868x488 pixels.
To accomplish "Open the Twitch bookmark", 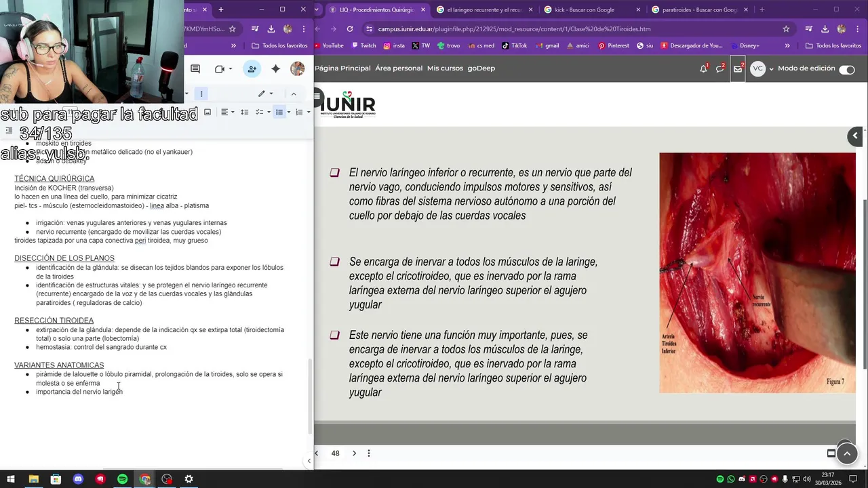I will pyautogui.click(x=363, y=45).
